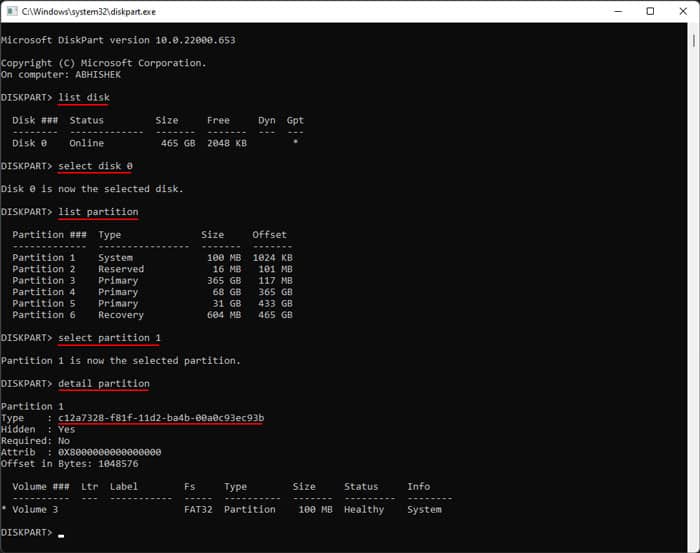
Task: Click the Attrib value 0X8000000000000000
Action: [x=109, y=452]
